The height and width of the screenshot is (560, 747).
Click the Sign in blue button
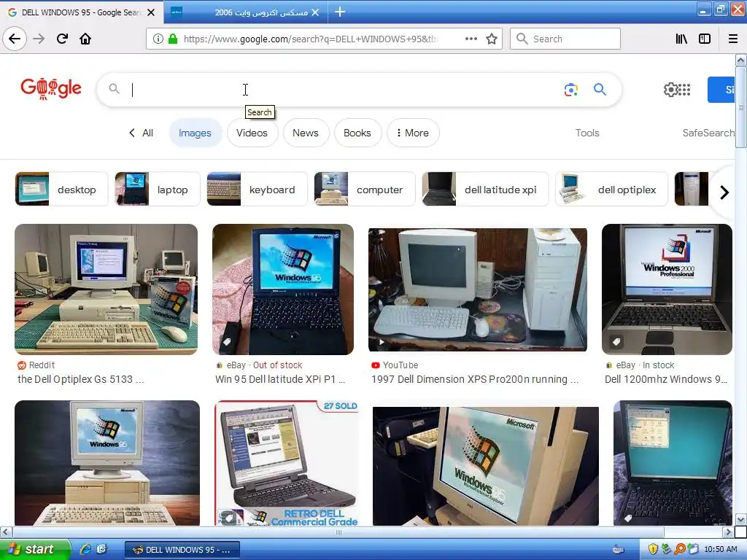[x=721, y=90]
